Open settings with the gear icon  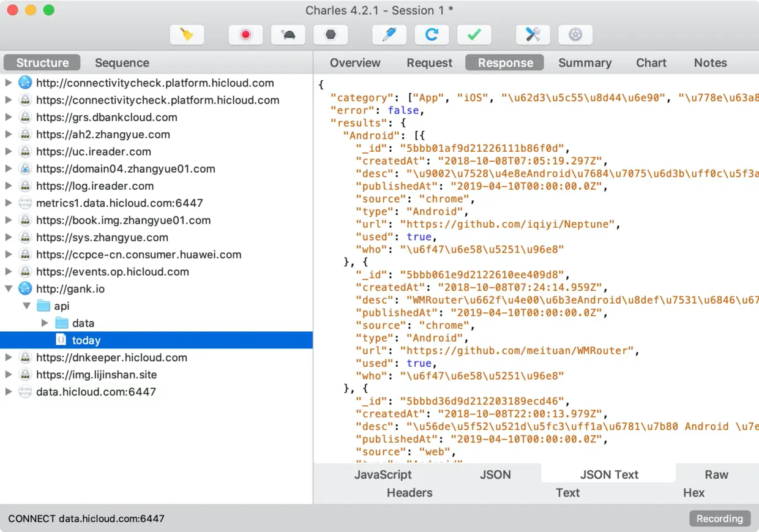tap(575, 35)
